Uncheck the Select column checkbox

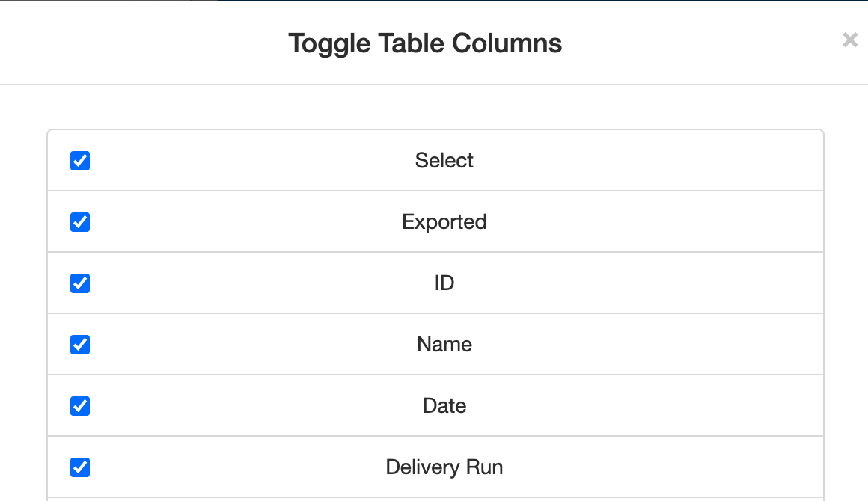tap(80, 161)
